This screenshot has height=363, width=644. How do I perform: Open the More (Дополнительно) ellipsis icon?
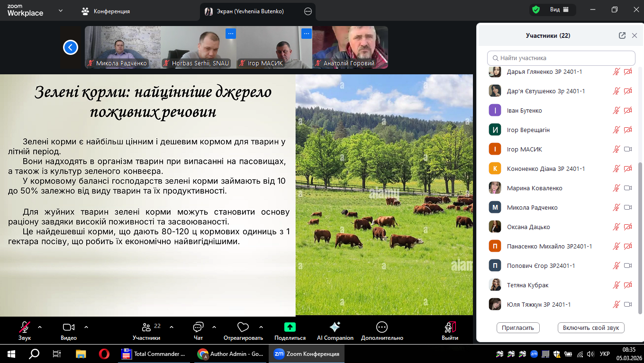381,327
